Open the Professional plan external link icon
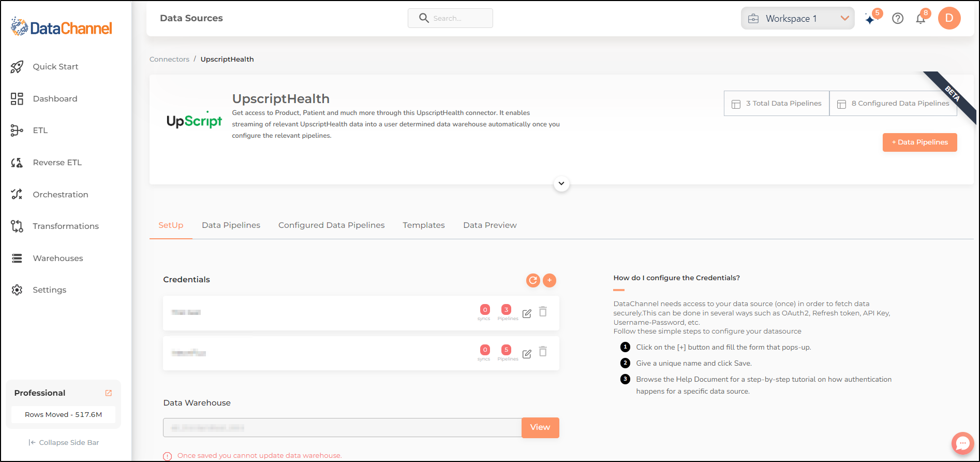This screenshot has height=462, width=980. pos(109,393)
